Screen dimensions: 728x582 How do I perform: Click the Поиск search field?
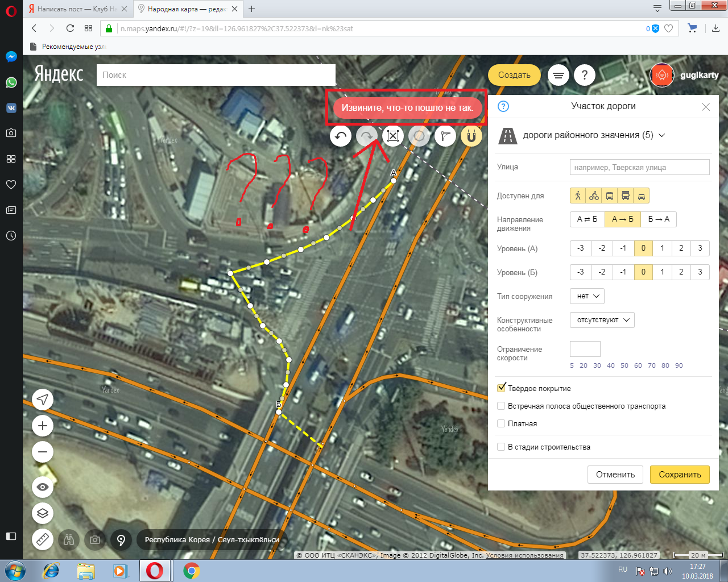(x=216, y=75)
